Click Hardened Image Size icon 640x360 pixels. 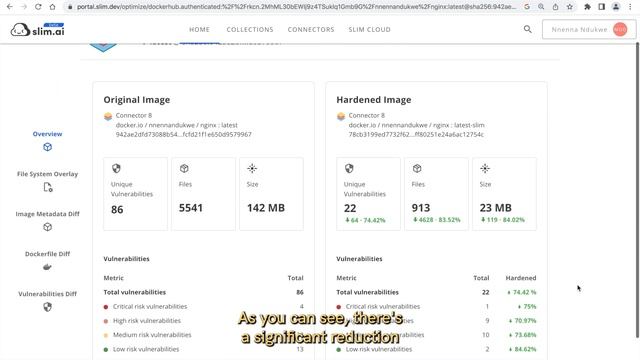(485, 168)
